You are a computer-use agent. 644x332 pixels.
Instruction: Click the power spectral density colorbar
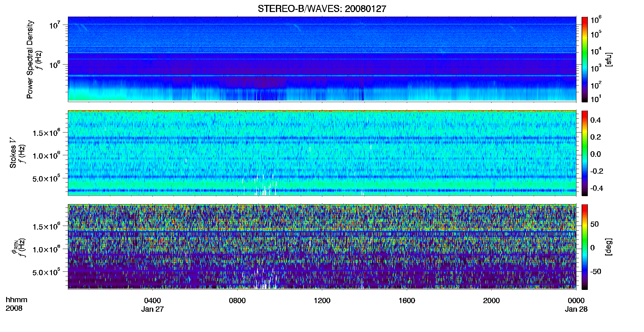[584, 59]
